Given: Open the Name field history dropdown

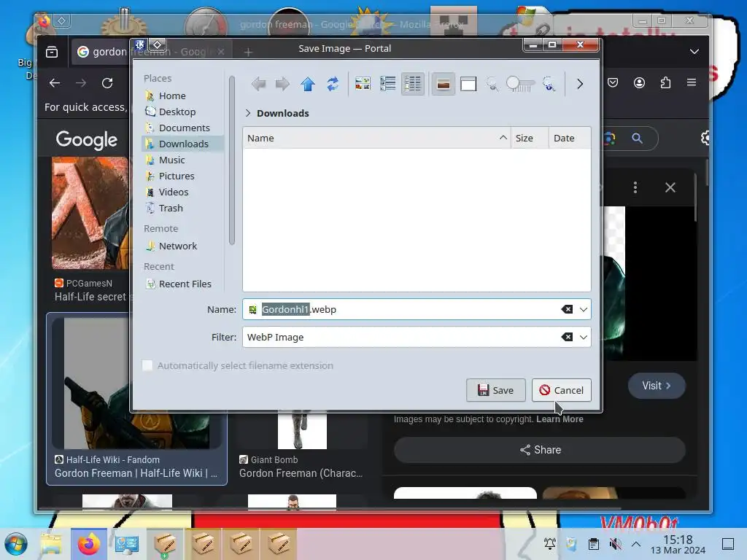Looking at the screenshot, I should pyautogui.click(x=584, y=309).
